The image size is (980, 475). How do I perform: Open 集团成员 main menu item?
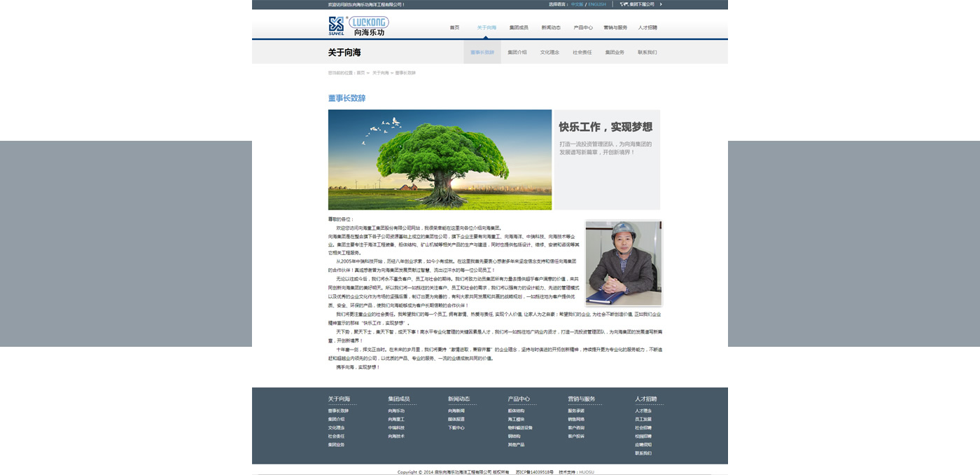[519, 28]
